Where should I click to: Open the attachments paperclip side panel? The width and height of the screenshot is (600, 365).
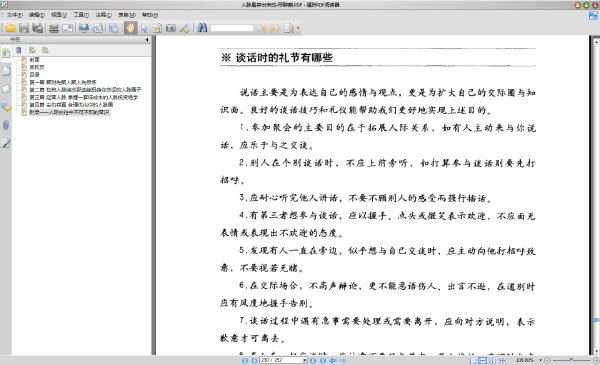6,125
